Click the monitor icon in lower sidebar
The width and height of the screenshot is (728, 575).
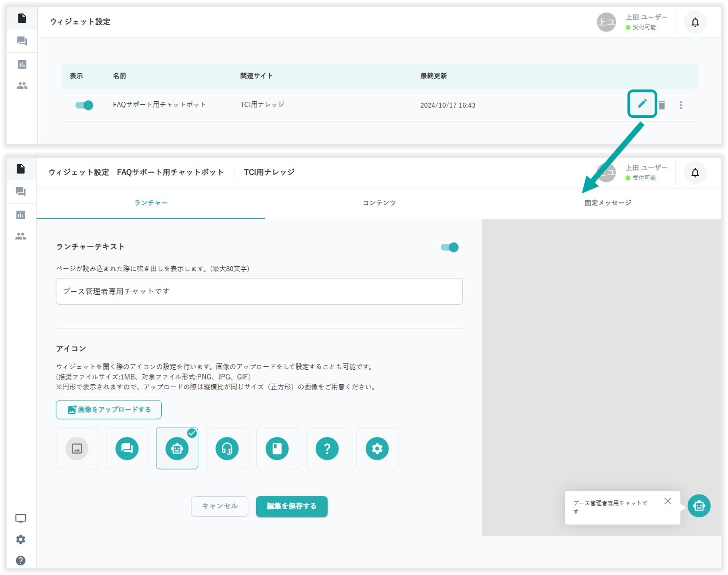[21, 518]
